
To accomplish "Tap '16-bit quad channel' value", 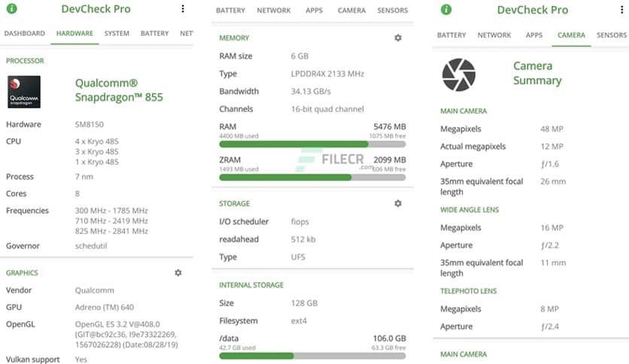I will pos(327,109).
